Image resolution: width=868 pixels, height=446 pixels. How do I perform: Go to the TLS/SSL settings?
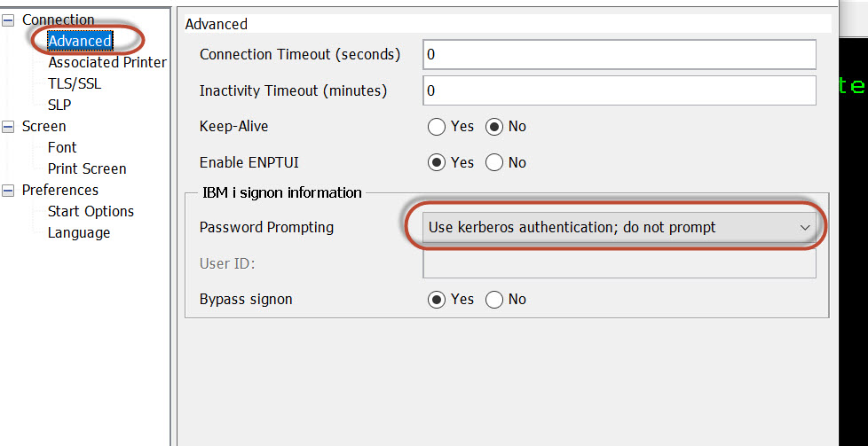pyautogui.click(x=75, y=83)
